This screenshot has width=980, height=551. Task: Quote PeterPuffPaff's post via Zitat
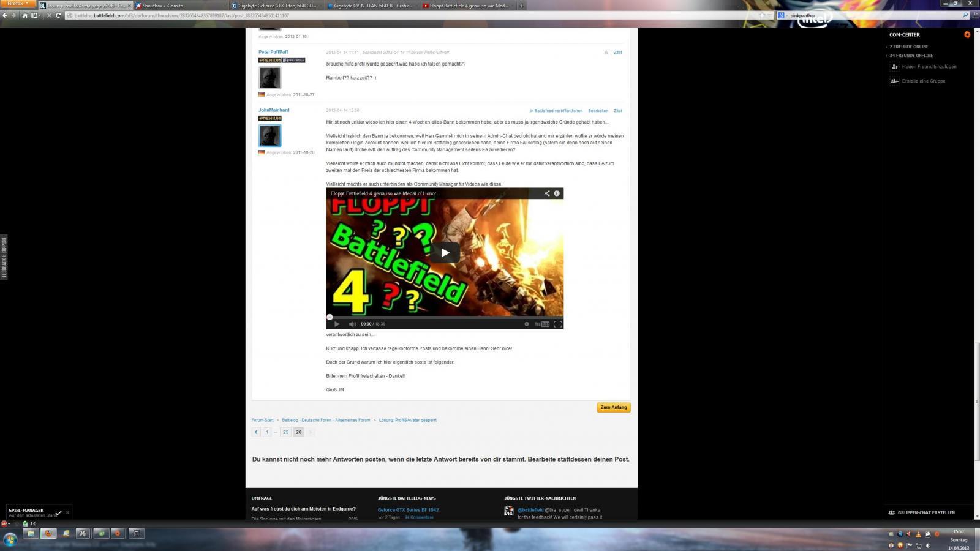pos(618,52)
